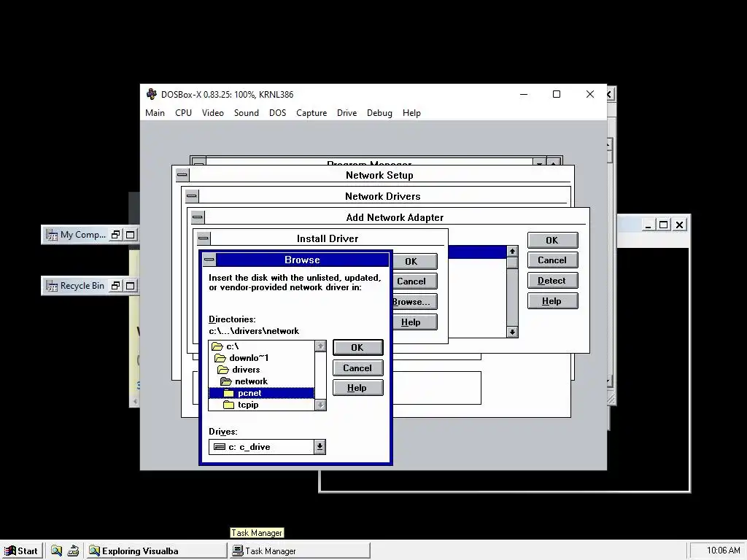This screenshot has width=747, height=560.
Task: Open the Install Driver control-menu box
Action: 204,238
